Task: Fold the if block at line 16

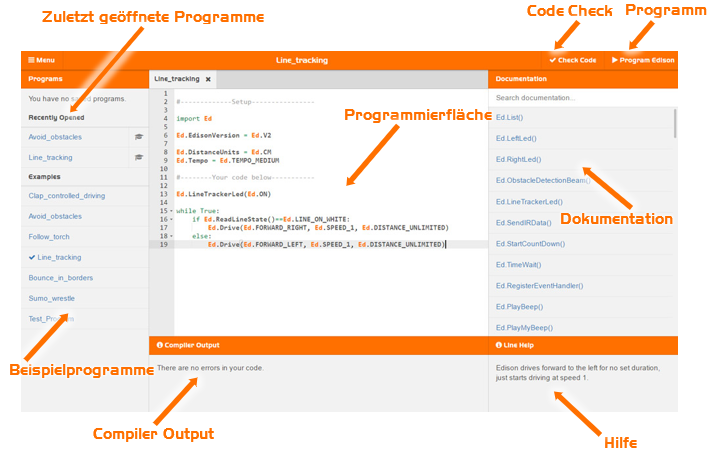Action: [x=170, y=219]
